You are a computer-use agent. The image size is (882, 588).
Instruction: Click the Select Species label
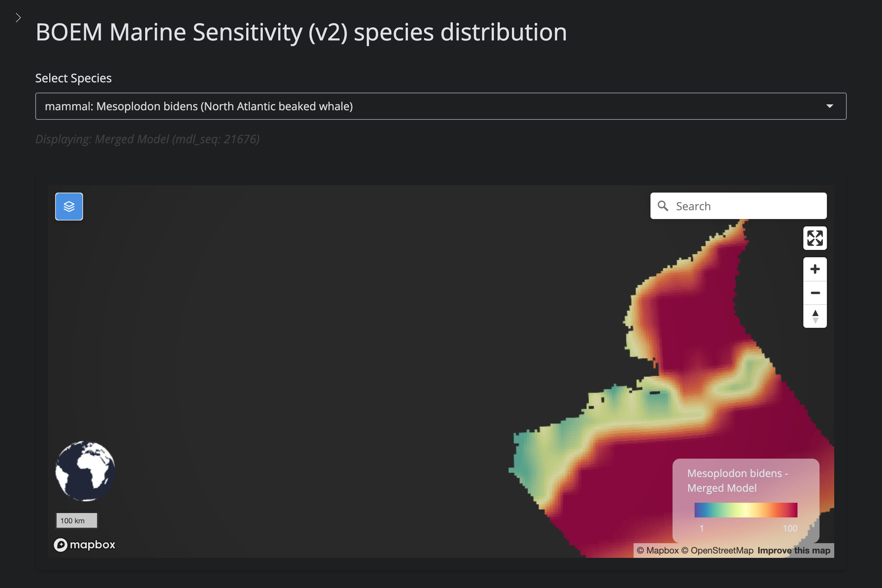coord(73,78)
